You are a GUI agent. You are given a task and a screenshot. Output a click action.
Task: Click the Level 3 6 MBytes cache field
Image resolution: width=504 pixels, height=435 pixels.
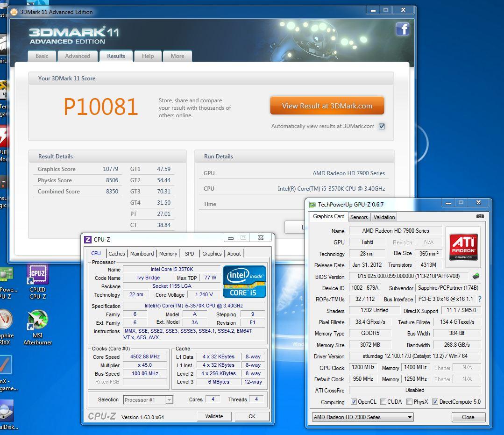(219, 382)
